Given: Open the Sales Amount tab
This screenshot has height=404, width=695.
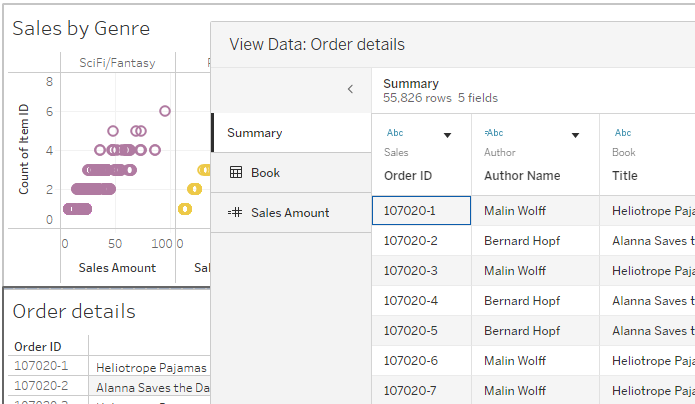Looking at the screenshot, I should pos(290,213).
